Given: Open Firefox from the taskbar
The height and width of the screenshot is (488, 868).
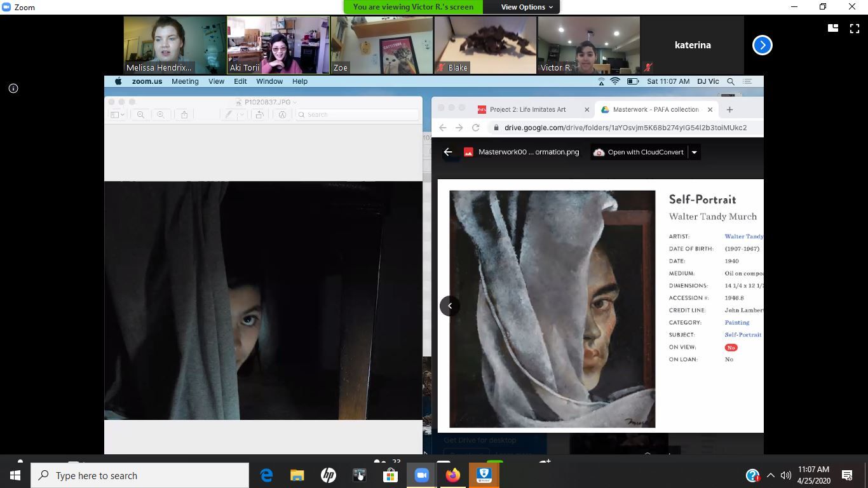Looking at the screenshot, I should (452, 475).
